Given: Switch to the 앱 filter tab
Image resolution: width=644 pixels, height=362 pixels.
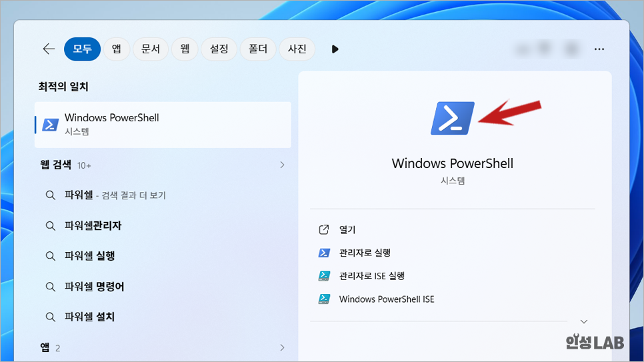Looking at the screenshot, I should pyautogui.click(x=117, y=49).
